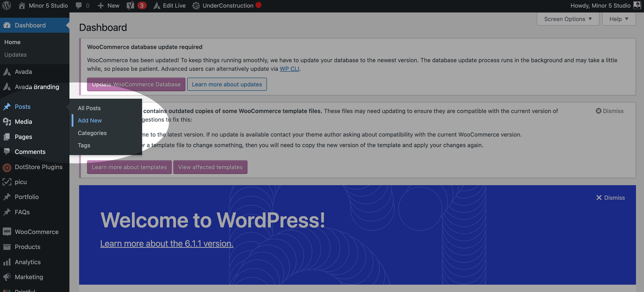Select All Posts from the Posts submenu

89,108
